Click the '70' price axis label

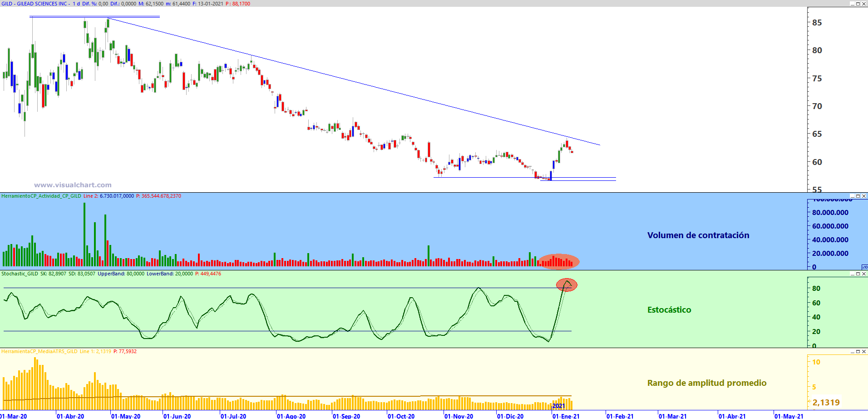(817, 106)
